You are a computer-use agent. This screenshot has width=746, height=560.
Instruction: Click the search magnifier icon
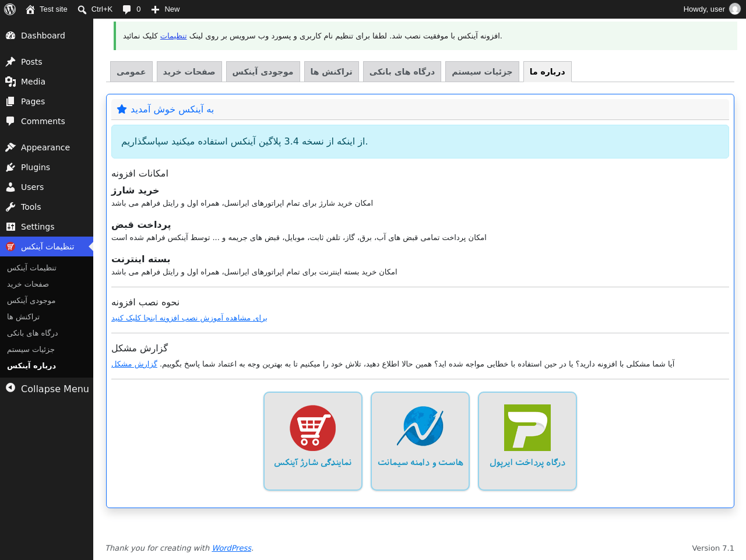point(82,9)
